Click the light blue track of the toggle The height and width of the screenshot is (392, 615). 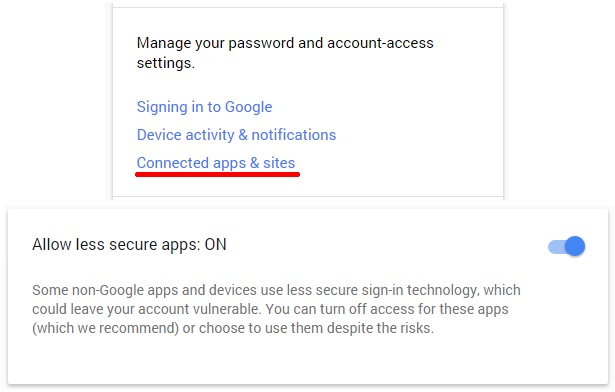coord(556,247)
